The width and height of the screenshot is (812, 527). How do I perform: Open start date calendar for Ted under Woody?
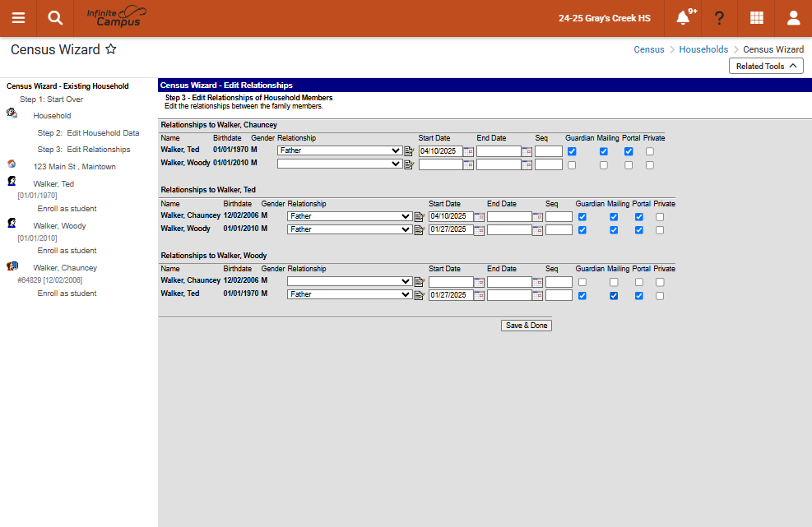[479, 295]
